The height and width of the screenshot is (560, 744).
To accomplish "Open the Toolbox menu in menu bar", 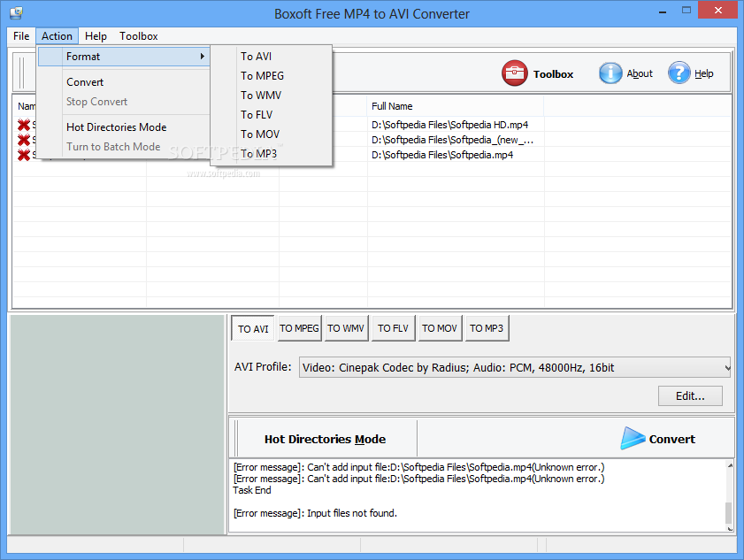I will pos(139,36).
